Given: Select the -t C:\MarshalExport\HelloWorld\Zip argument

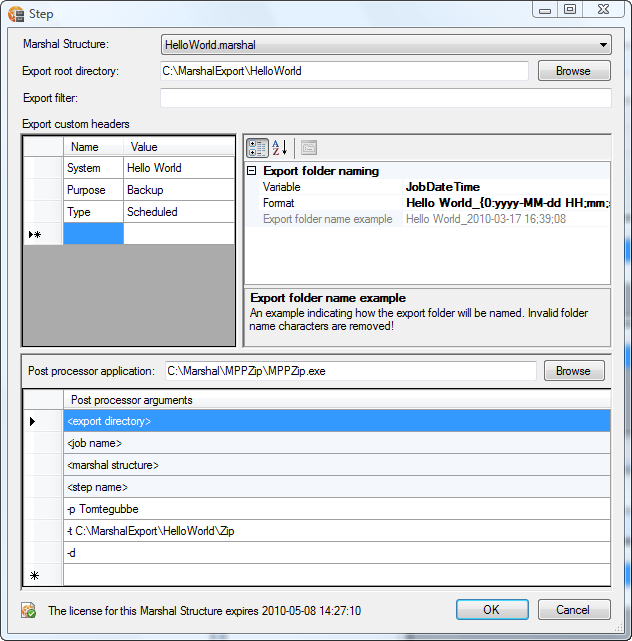Looking at the screenshot, I should [337, 531].
